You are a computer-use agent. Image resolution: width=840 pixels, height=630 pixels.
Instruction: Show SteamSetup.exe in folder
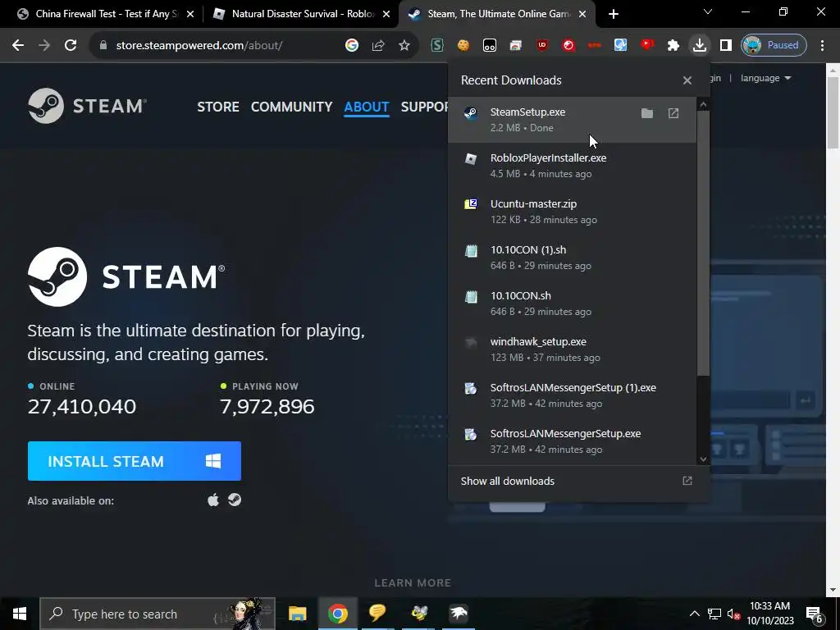point(647,113)
